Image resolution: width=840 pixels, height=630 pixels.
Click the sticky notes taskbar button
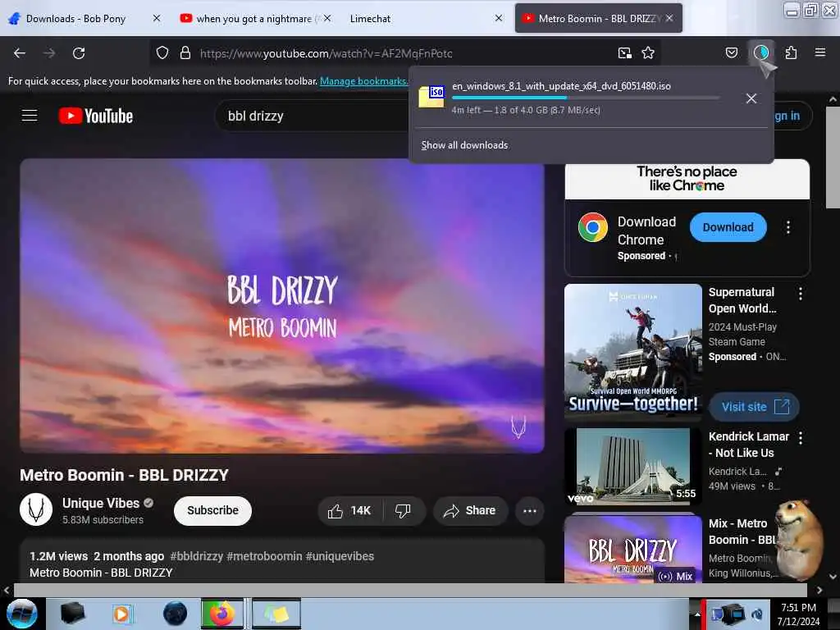point(276,614)
